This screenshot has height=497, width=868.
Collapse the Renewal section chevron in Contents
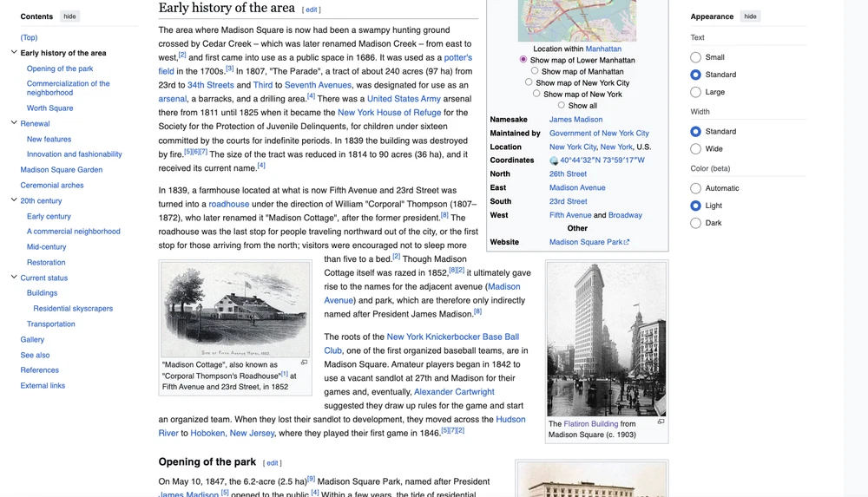[14, 124]
